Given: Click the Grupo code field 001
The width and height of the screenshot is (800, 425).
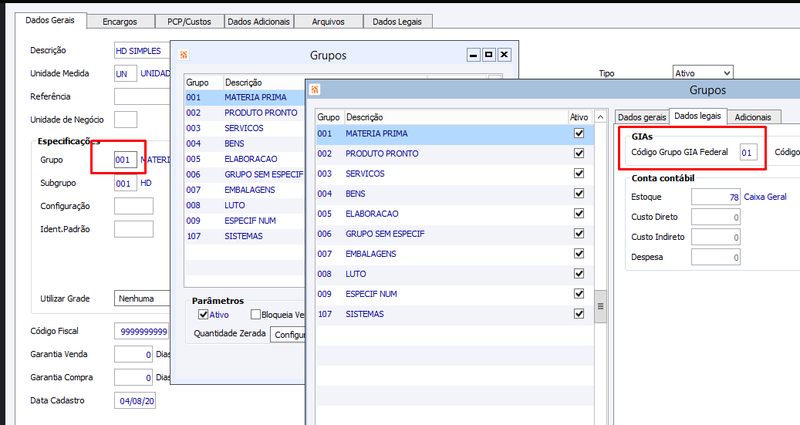Looking at the screenshot, I should click(x=126, y=160).
